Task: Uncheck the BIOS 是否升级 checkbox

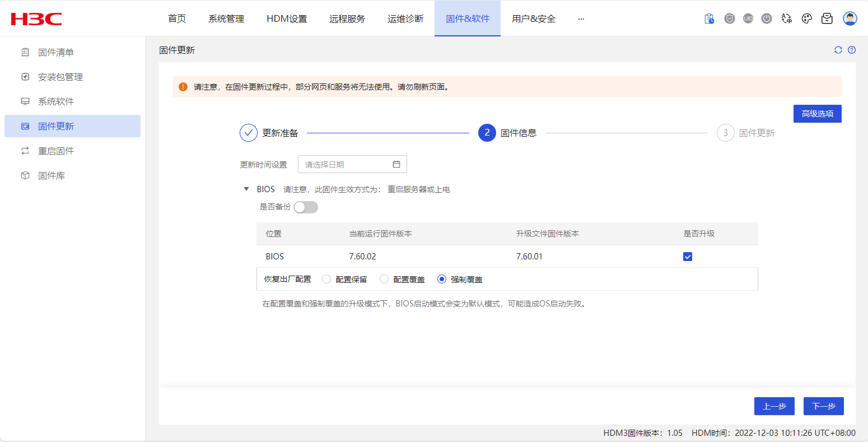Action: (x=688, y=257)
